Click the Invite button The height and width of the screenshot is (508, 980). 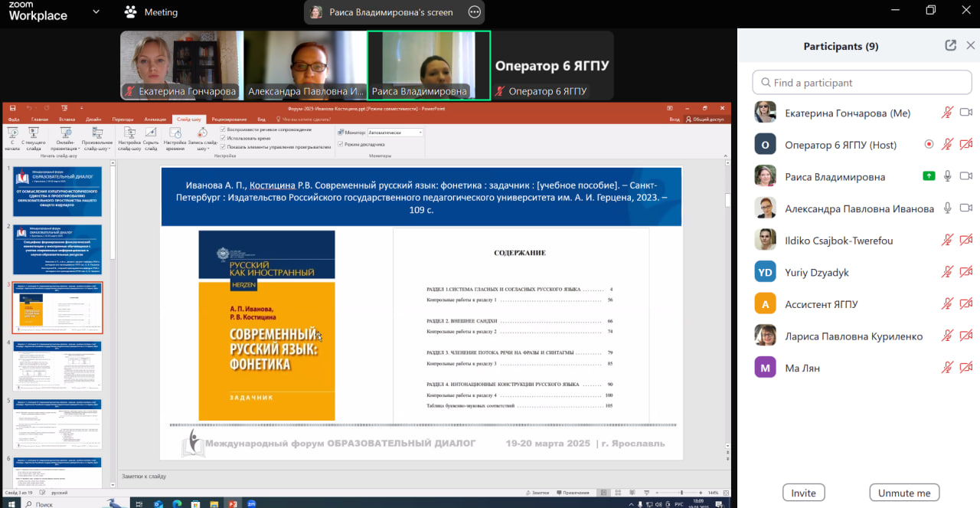[803, 493]
